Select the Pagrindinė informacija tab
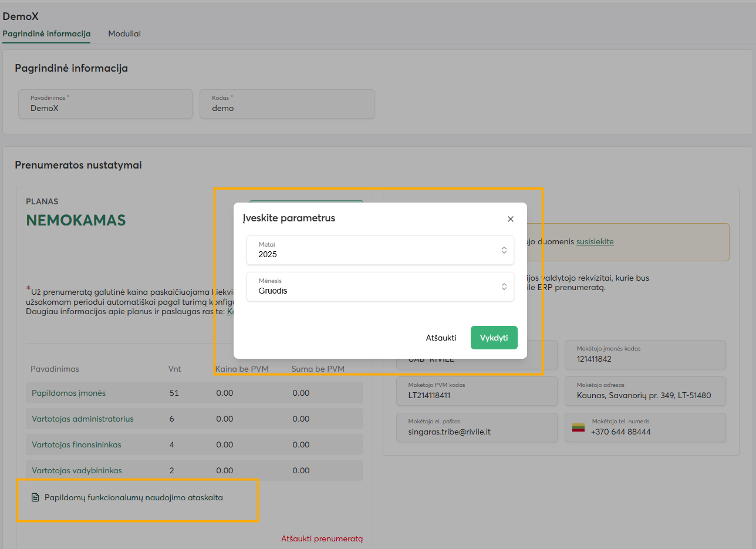 pyautogui.click(x=46, y=33)
